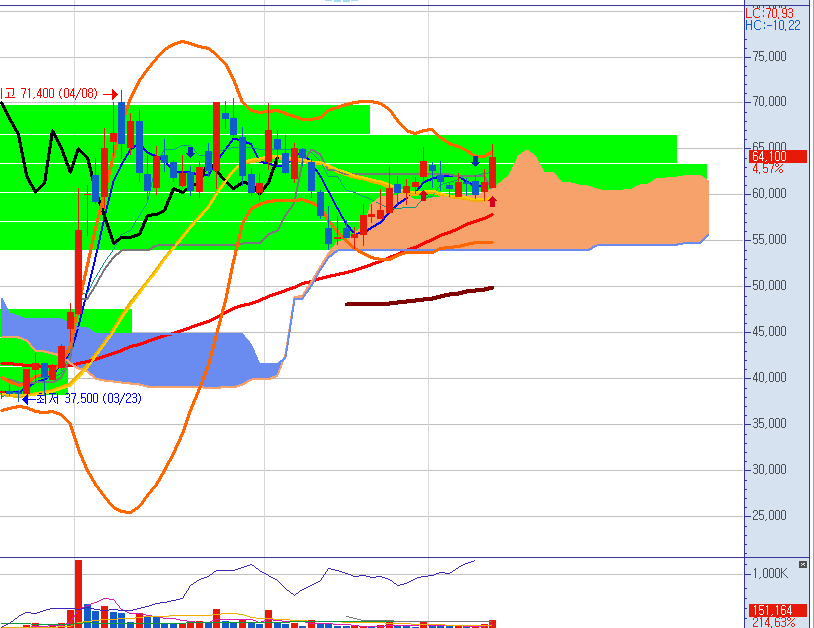The height and width of the screenshot is (628, 814).
Task: Click the HC:-10.22 readout
Action: pyautogui.click(x=773, y=25)
